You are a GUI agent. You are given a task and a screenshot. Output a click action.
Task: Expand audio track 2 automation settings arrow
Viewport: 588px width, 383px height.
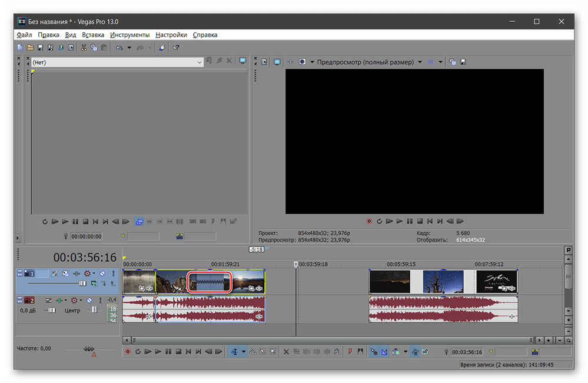[x=81, y=300]
